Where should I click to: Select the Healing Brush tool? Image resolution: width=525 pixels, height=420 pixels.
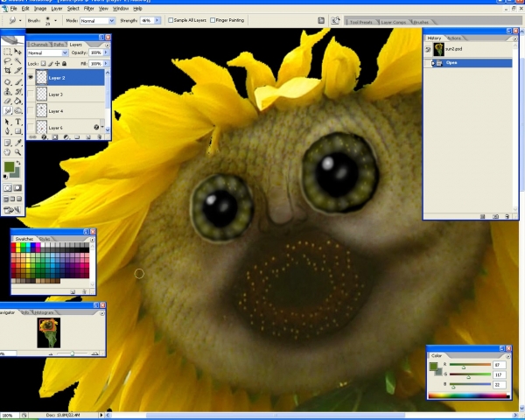pyautogui.click(x=7, y=82)
